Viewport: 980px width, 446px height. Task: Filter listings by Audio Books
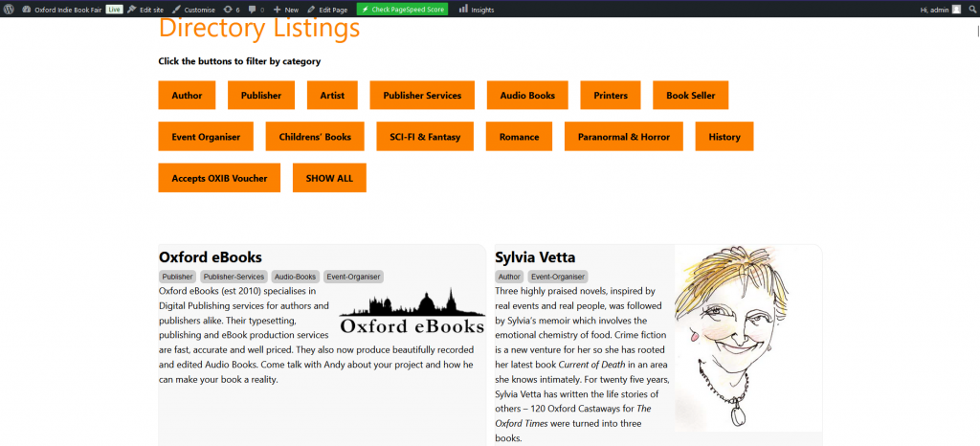coord(527,96)
